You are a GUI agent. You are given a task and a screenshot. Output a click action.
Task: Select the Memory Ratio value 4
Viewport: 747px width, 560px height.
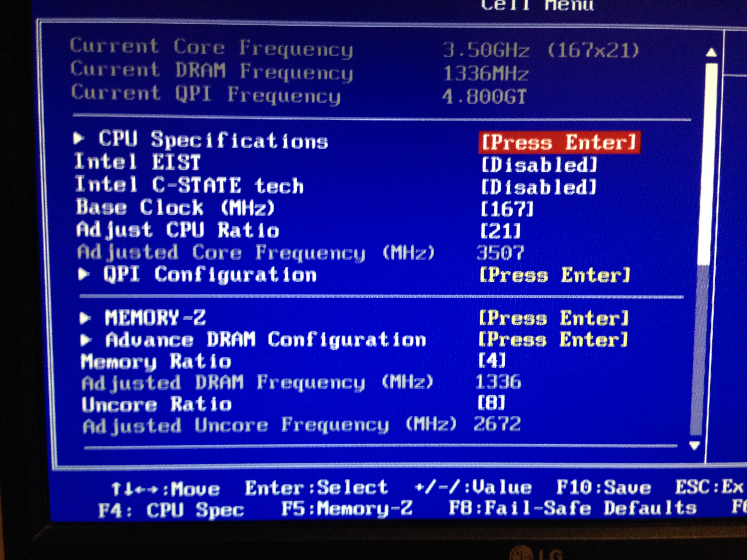492,361
